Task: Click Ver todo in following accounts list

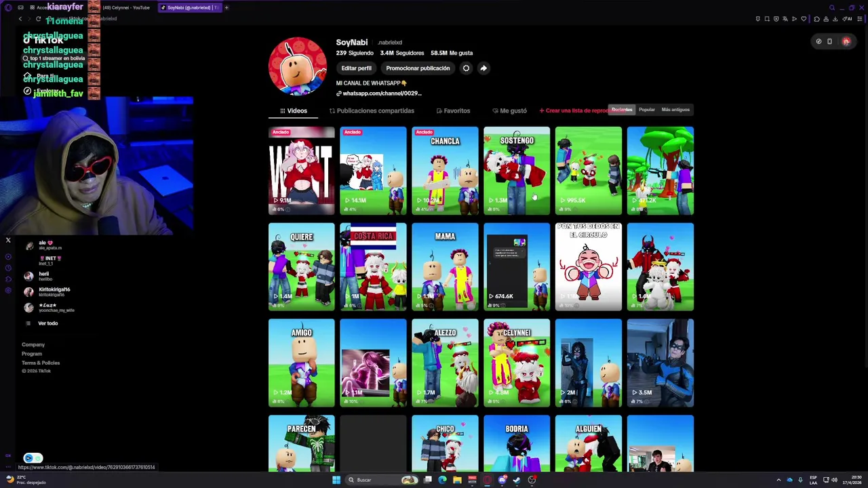Action: tap(47, 323)
